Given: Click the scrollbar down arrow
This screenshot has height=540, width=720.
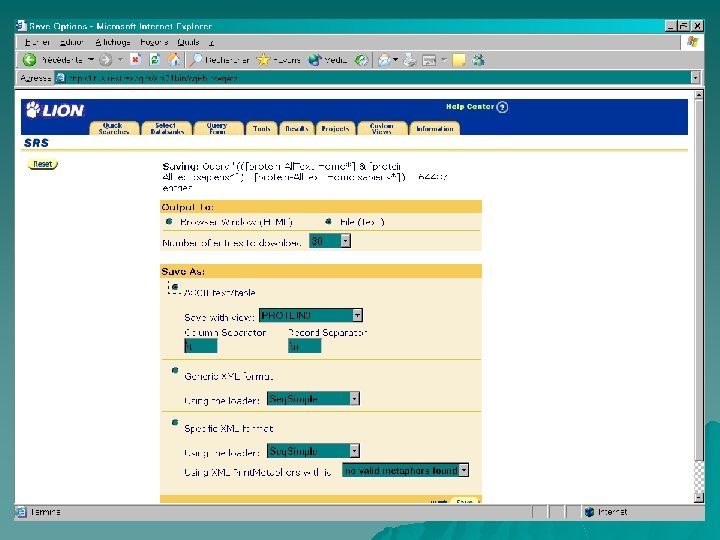Looking at the screenshot, I should 699,497.
